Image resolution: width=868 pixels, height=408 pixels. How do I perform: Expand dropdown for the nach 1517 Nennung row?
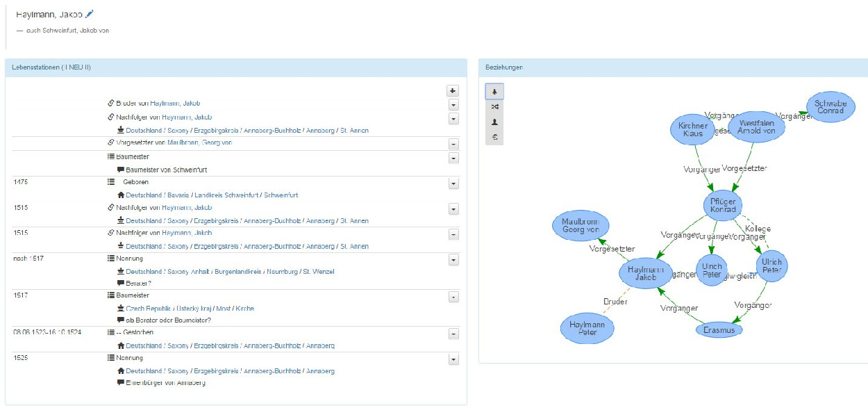[453, 260]
